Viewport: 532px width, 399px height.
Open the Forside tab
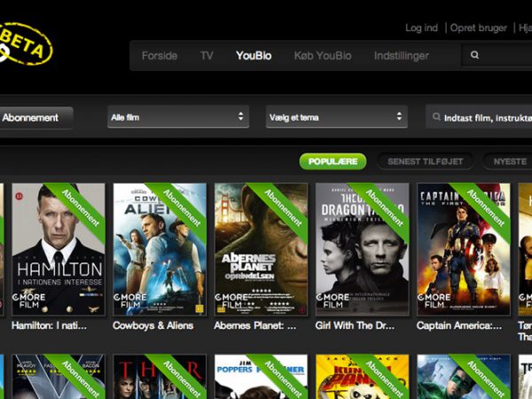tap(160, 56)
